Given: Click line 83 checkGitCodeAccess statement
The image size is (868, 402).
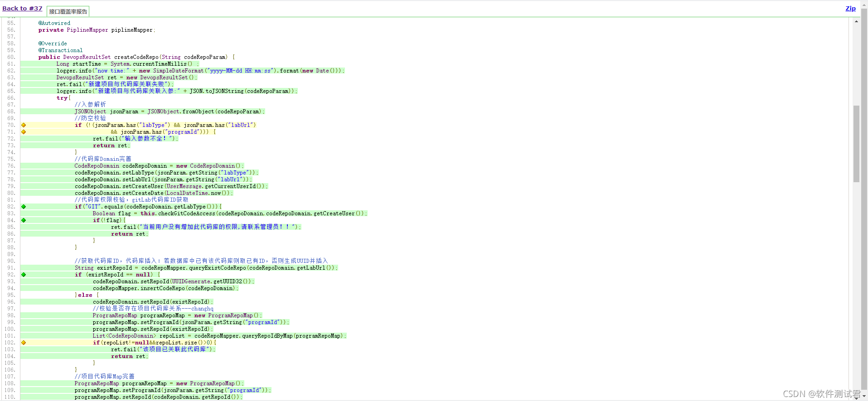Looking at the screenshot, I should coord(230,213).
